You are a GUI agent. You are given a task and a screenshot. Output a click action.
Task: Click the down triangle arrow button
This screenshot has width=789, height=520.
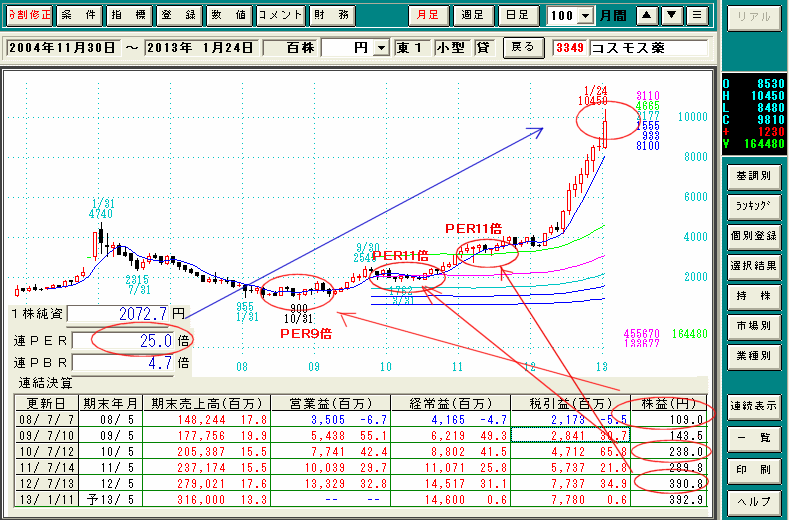click(x=671, y=15)
